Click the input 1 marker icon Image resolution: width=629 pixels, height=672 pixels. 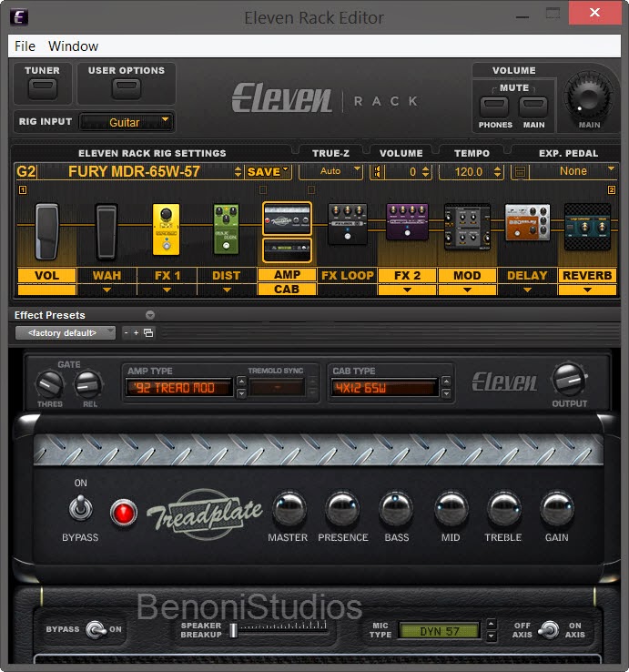point(23,190)
